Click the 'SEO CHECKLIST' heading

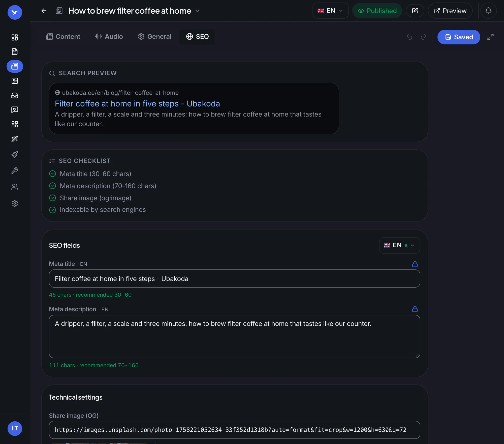tap(85, 161)
